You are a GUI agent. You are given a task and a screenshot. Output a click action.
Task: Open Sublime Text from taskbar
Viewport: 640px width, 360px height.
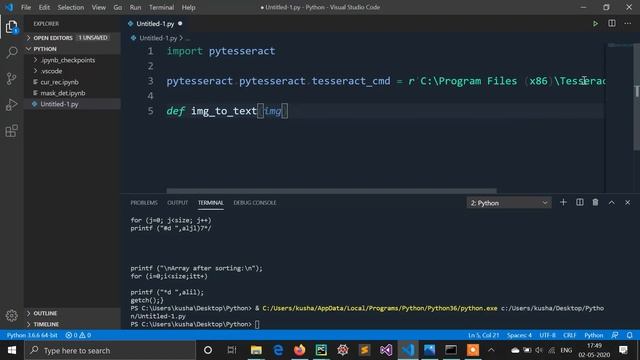(364, 350)
